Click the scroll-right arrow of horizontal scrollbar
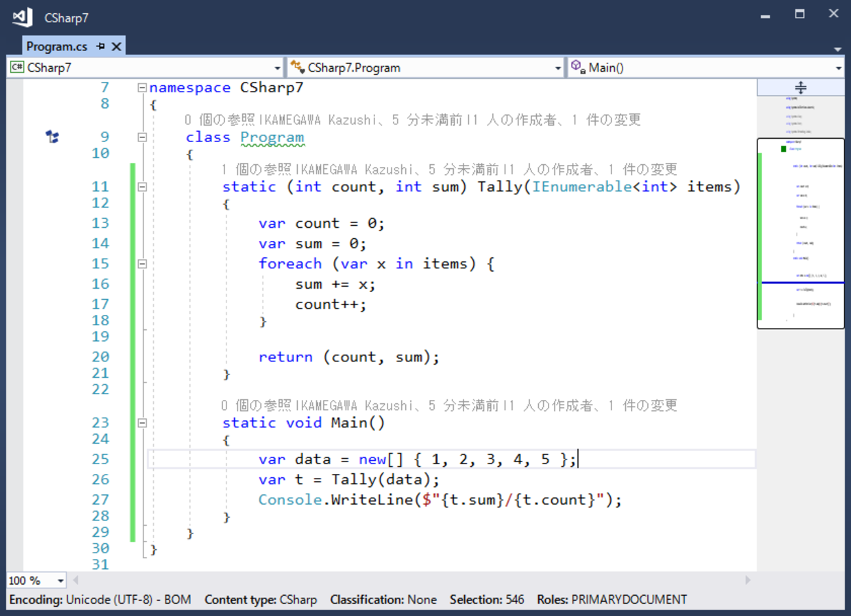The width and height of the screenshot is (851, 616). [x=748, y=580]
